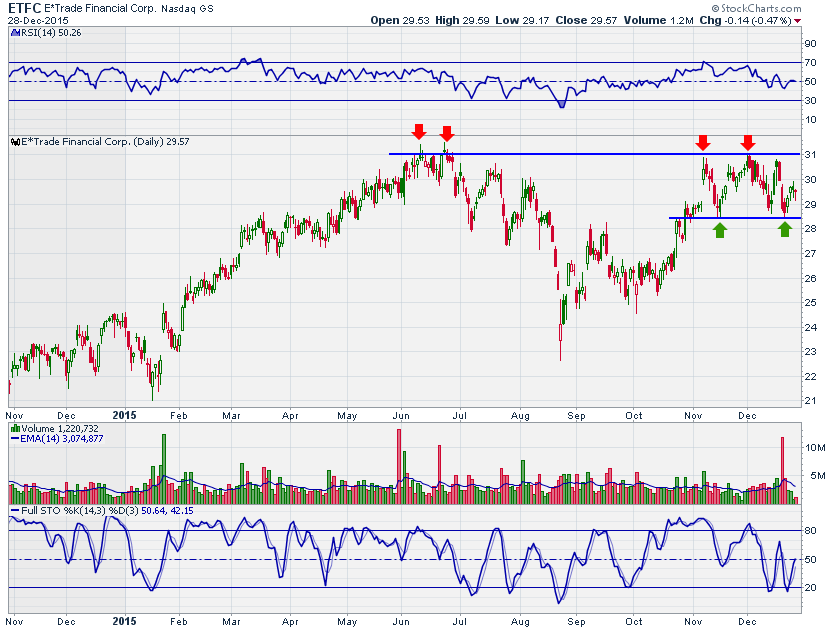Click the EMA(14) 3,074,877 label

tap(62, 439)
